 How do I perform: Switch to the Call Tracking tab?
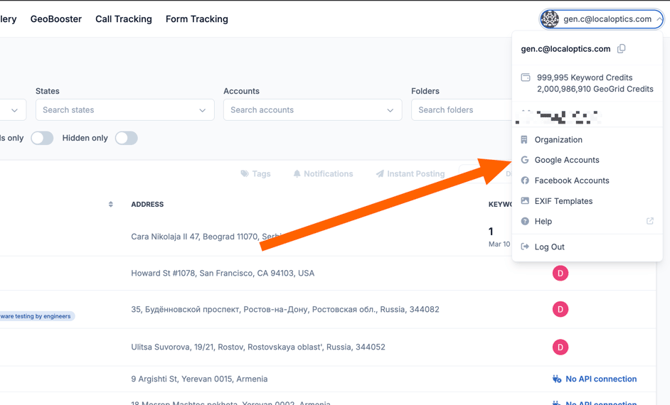(x=124, y=19)
